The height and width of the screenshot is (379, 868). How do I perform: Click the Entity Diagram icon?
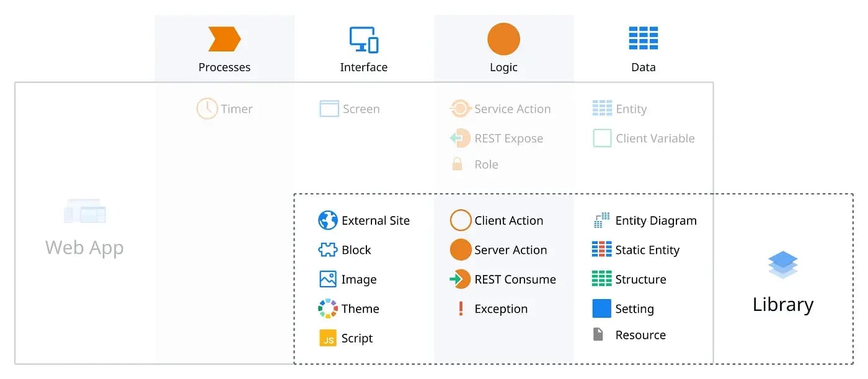[x=601, y=220]
